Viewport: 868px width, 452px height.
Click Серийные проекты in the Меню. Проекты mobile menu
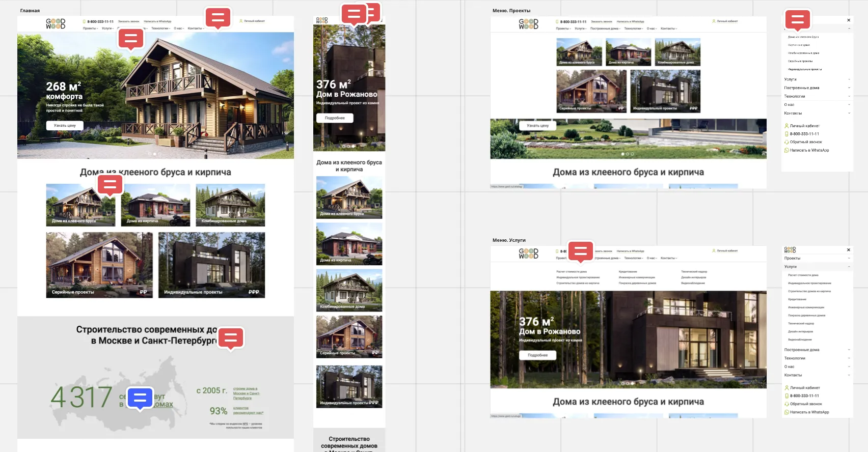coord(800,61)
